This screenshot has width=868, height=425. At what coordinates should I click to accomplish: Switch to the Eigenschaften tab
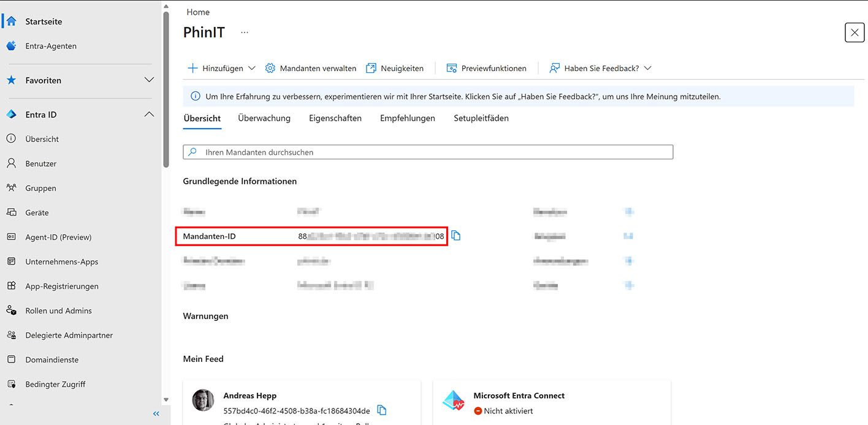[335, 118]
